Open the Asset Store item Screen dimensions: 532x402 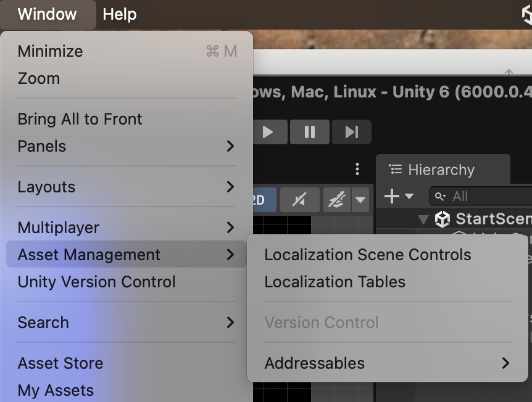click(x=60, y=363)
